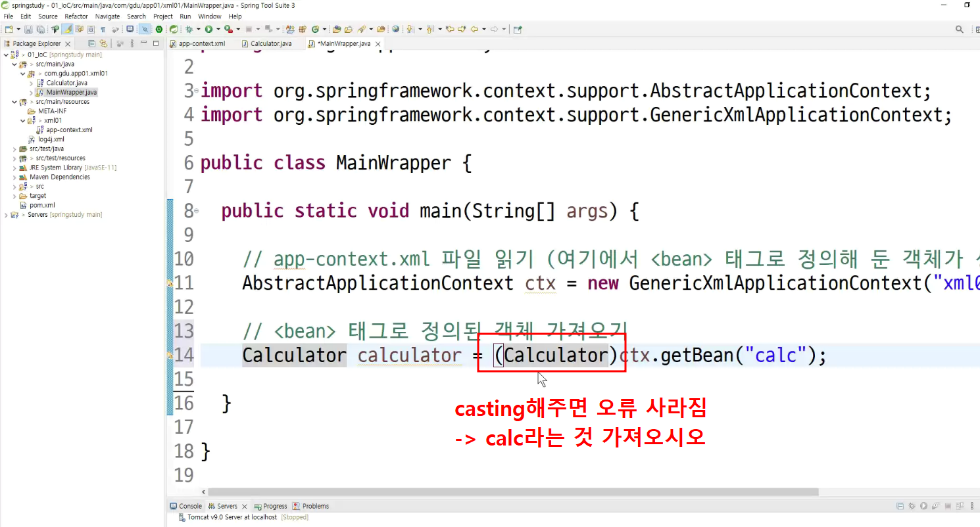Screen dimensions: 980x527
Task: Click the Save icon in the toolbar
Action: [x=28, y=29]
